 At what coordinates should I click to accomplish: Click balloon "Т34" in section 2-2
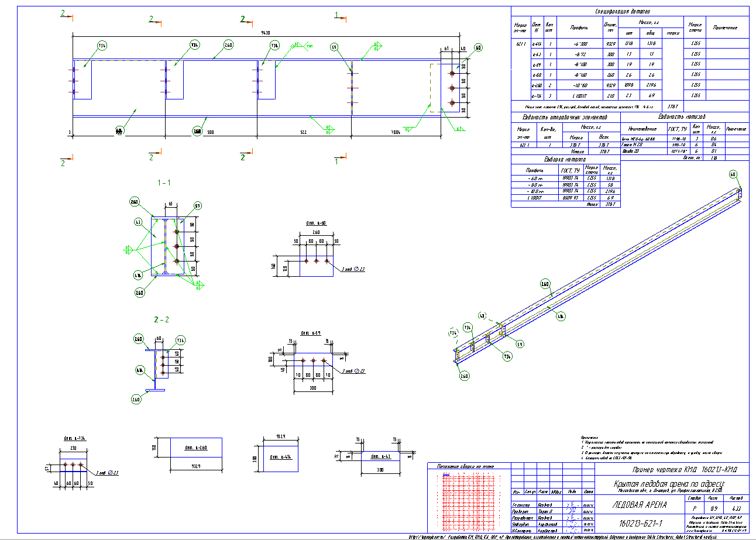(181, 340)
